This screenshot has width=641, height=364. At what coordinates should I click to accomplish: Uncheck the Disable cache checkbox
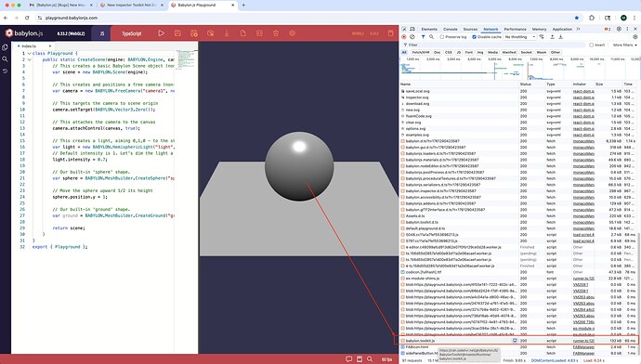(x=474, y=37)
